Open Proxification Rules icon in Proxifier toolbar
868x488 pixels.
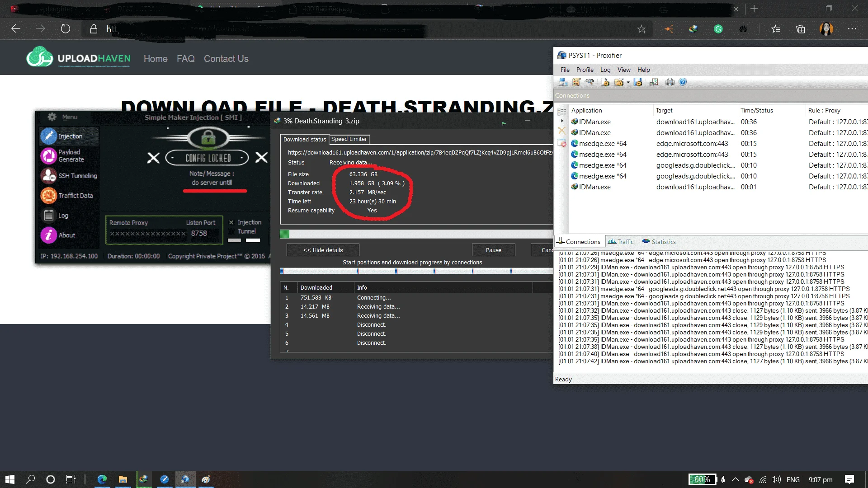tap(576, 82)
